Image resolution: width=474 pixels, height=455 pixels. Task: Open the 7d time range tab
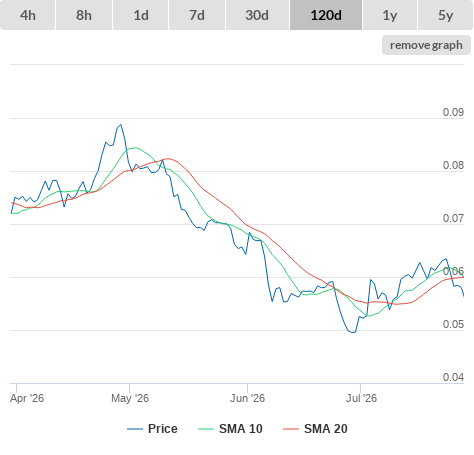click(197, 15)
